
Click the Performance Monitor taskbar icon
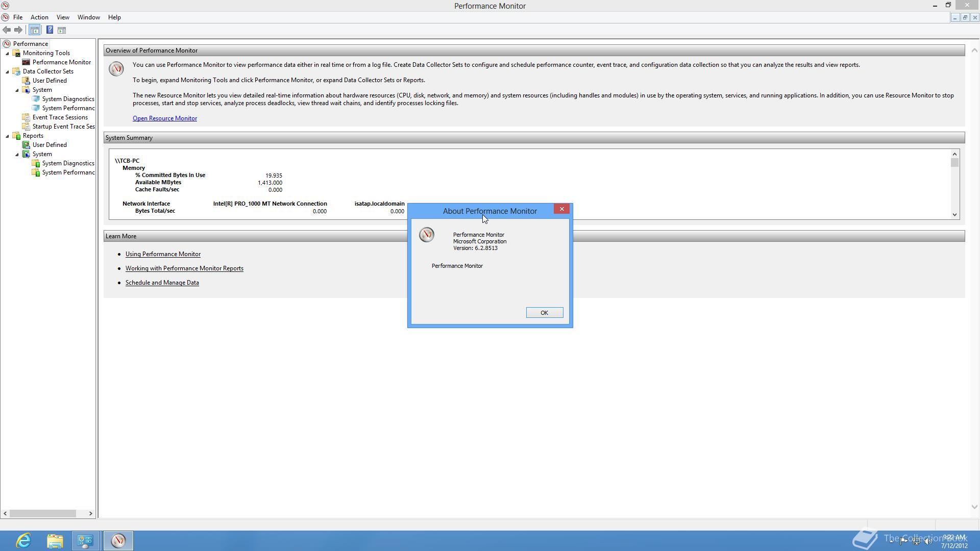(118, 541)
